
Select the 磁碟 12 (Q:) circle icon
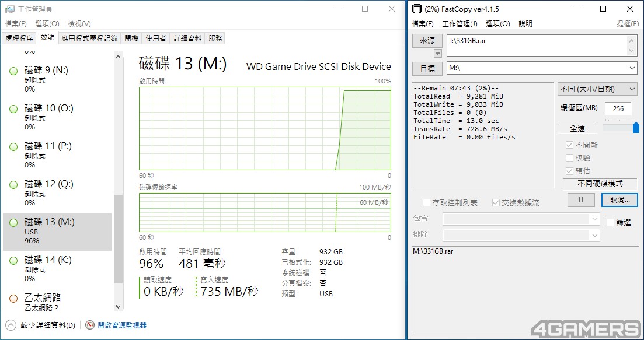(x=13, y=185)
